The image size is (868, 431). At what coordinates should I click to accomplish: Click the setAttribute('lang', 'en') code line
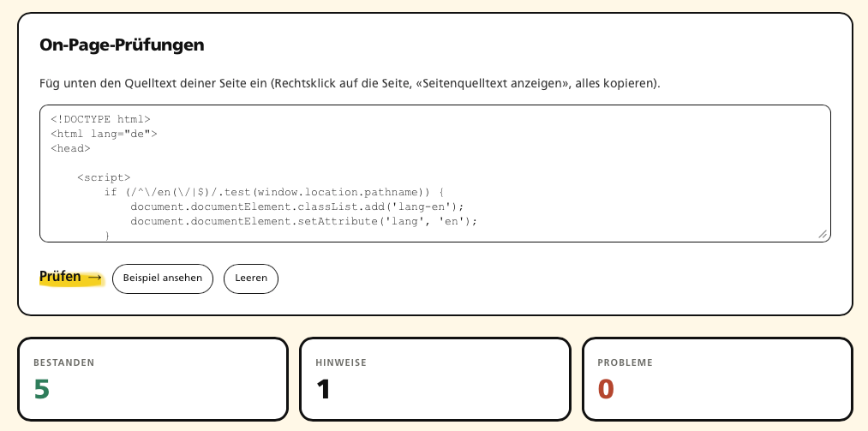[303, 221]
